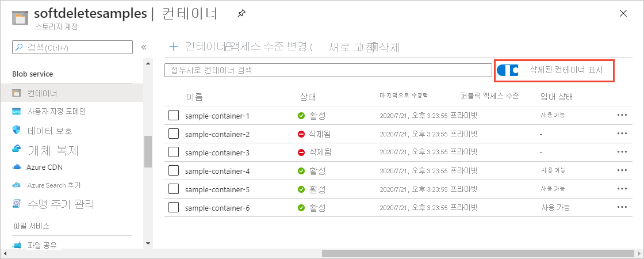Click the bottom scrollbar left arrow
This screenshot has height=259, width=644.
click(x=4, y=254)
